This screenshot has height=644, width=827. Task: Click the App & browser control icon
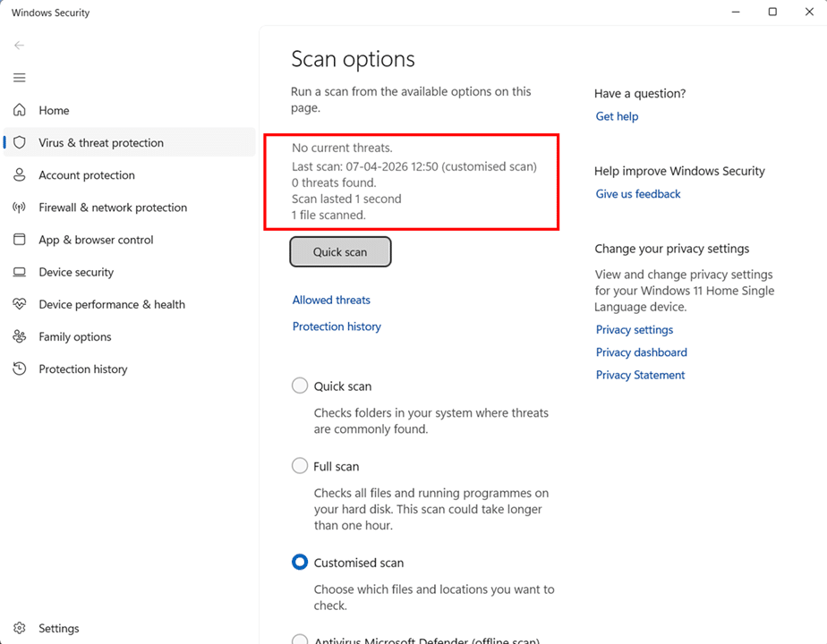coord(20,240)
